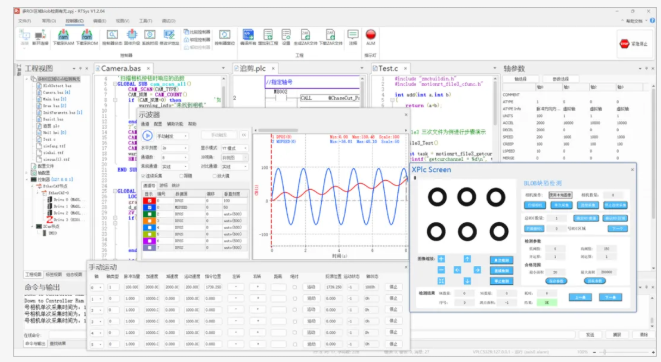Viewport: 661px width, 362px height.
Task: Collapse the EtherCAT node in the project tree
Action: click(33, 186)
